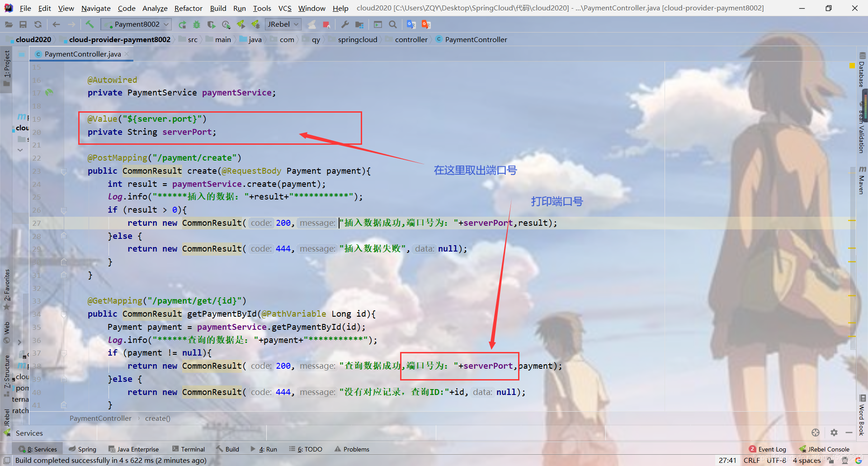Click the blue Google Translate icon

click(411, 24)
